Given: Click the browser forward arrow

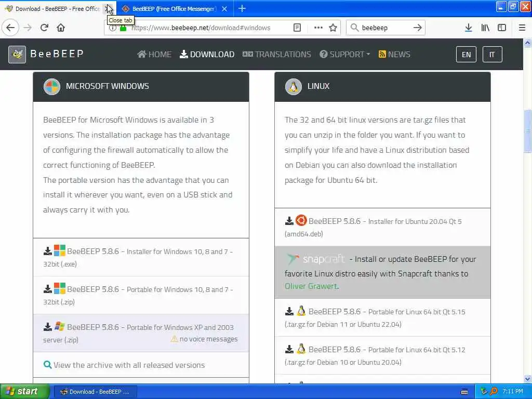Looking at the screenshot, I should click(x=28, y=28).
